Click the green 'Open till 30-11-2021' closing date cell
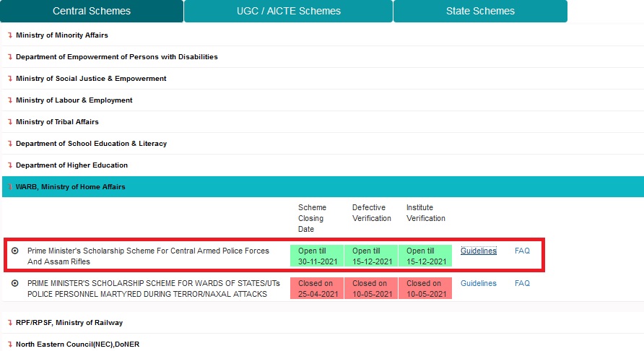 coord(316,256)
